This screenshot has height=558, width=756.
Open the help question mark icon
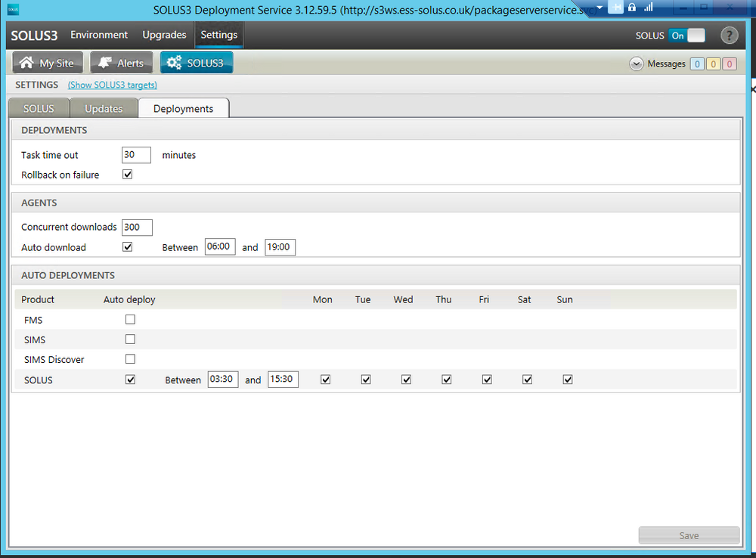pyautogui.click(x=729, y=36)
